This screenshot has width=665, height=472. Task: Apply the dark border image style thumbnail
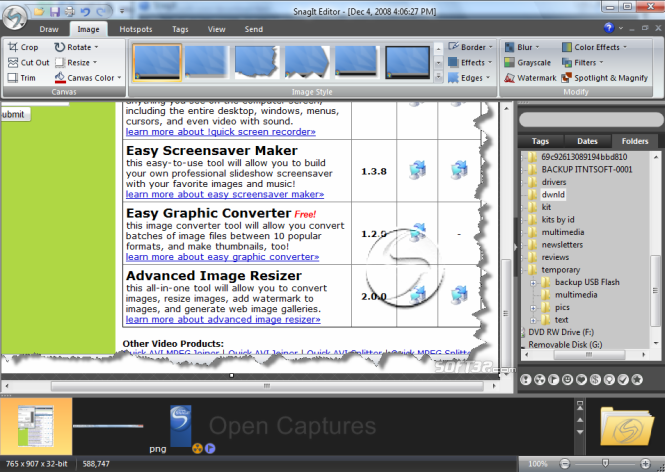point(408,63)
